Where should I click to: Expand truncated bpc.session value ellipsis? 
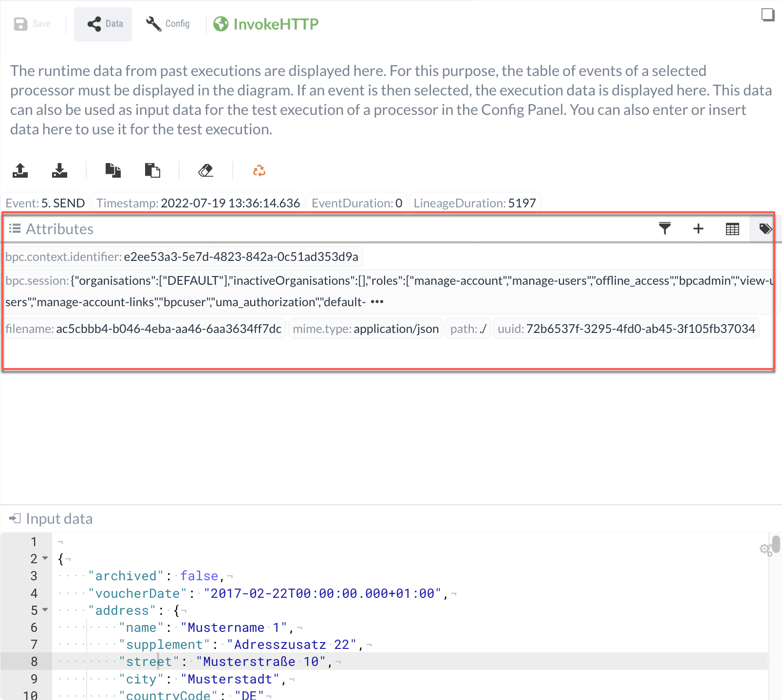pyautogui.click(x=377, y=302)
